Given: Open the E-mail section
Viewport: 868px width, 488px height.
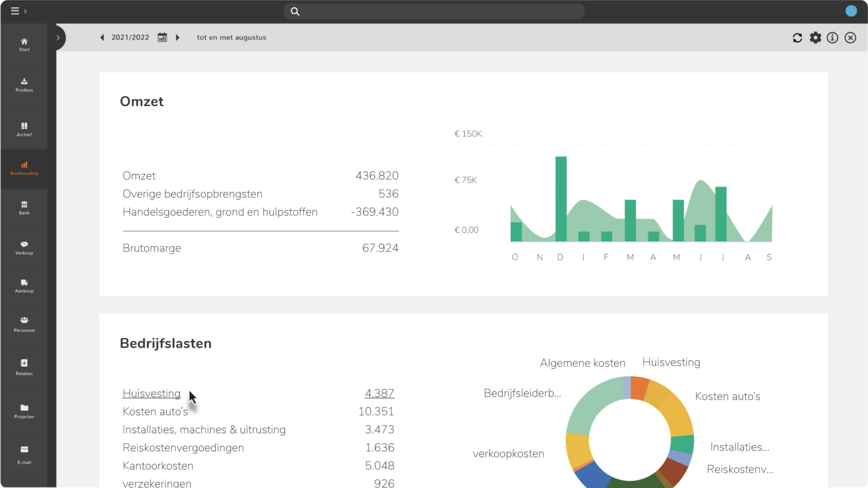Looking at the screenshot, I should coord(24,455).
